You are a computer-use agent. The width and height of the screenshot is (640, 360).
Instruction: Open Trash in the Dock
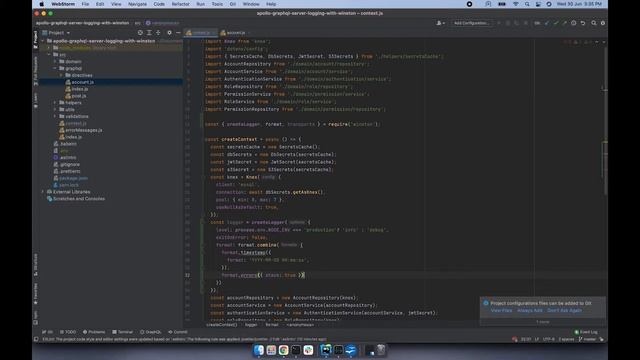(x=381, y=350)
